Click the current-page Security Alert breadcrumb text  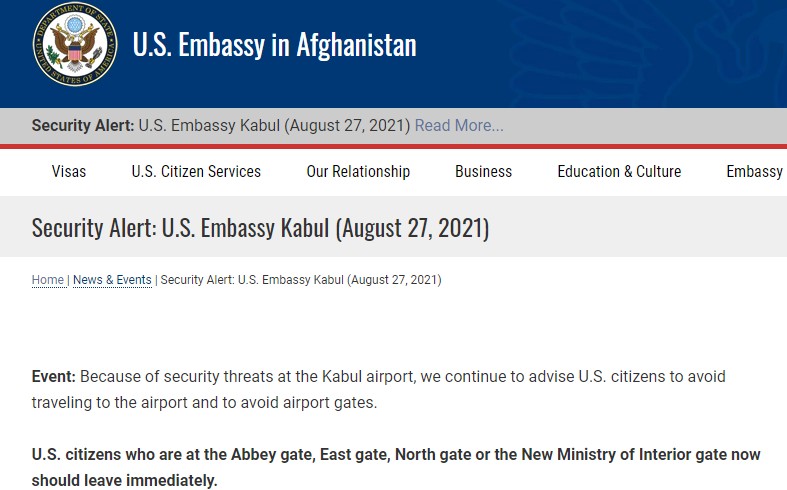point(300,280)
